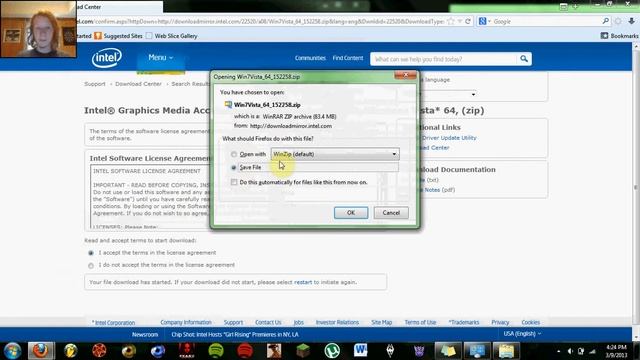Open the file folder taskbar window

(506, 351)
